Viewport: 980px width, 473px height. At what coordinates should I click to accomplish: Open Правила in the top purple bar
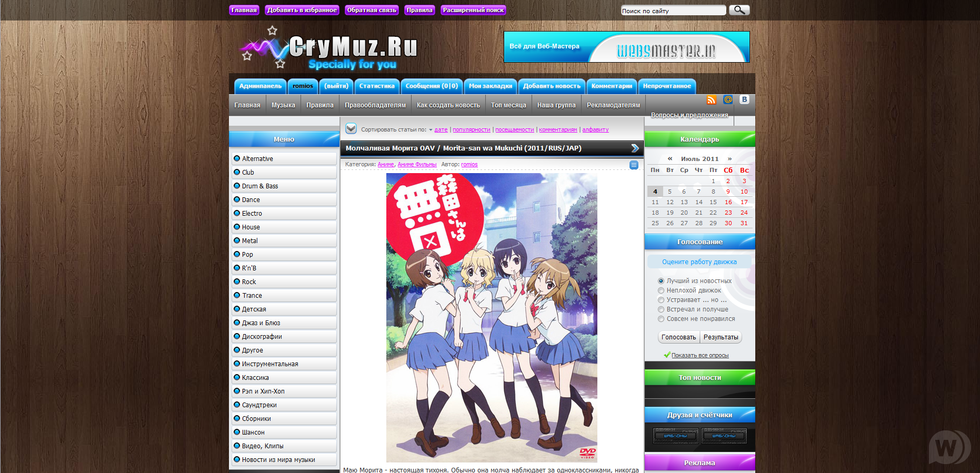pyautogui.click(x=419, y=10)
